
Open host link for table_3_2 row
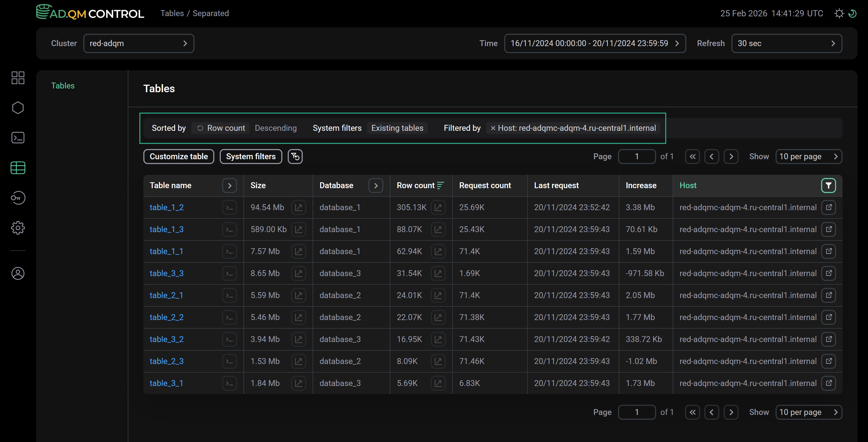pos(829,339)
